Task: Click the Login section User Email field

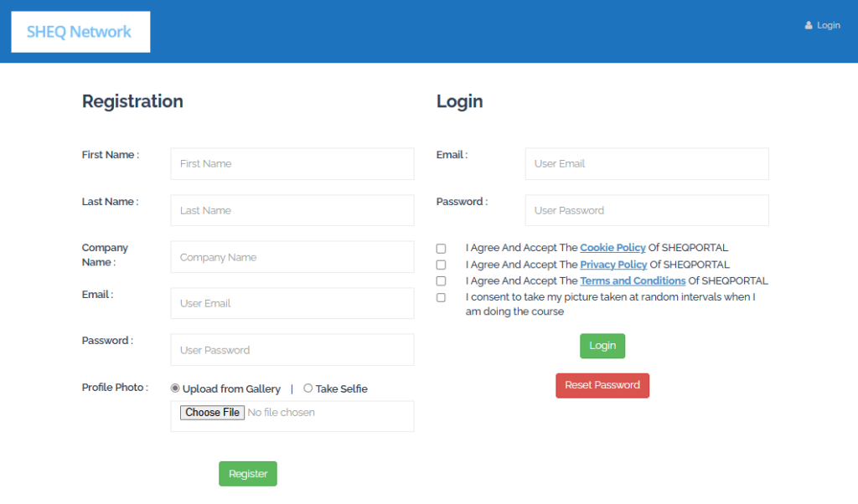Action: tap(646, 164)
